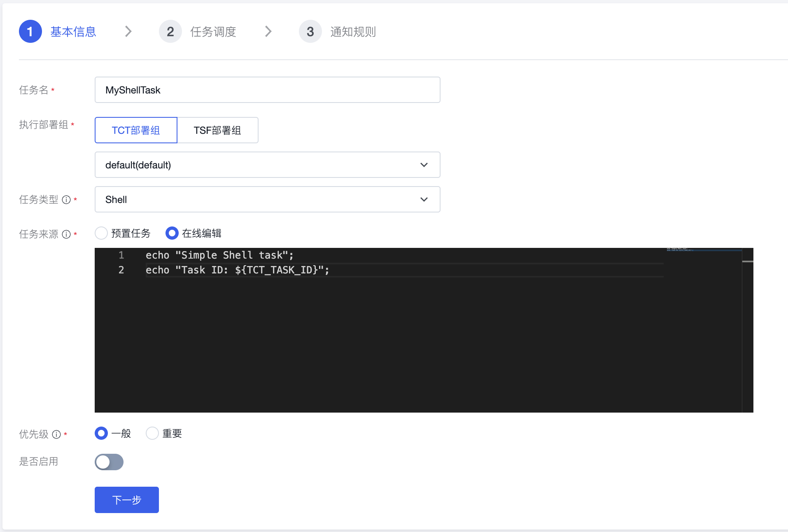Viewport: 788px width, 532px height.
Task: Click code line 1 echo "Simple Shell task"
Action: coord(220,255)
